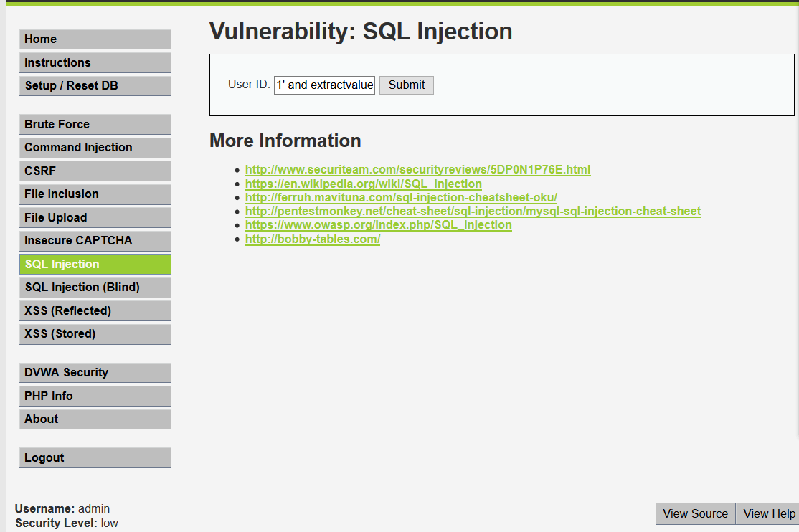Submit the User ID query
799x532 pixels.
click(407, 85)
